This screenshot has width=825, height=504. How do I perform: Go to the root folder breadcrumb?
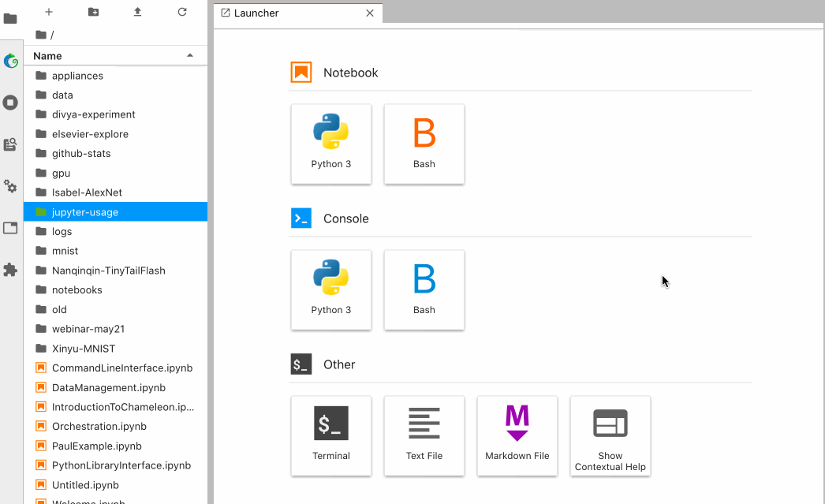[41, 35]
